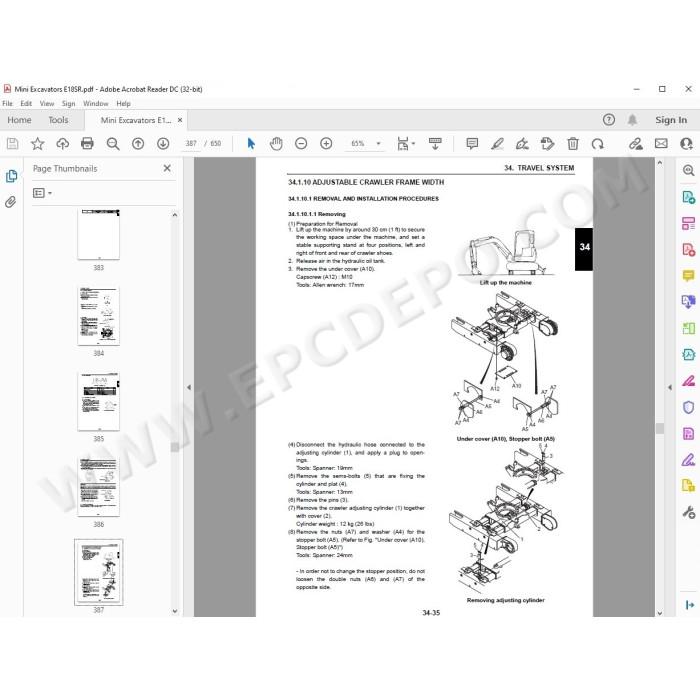Select the page 384 thumbnail
This screenshot has width=700, height=700.
coord(99,316)
